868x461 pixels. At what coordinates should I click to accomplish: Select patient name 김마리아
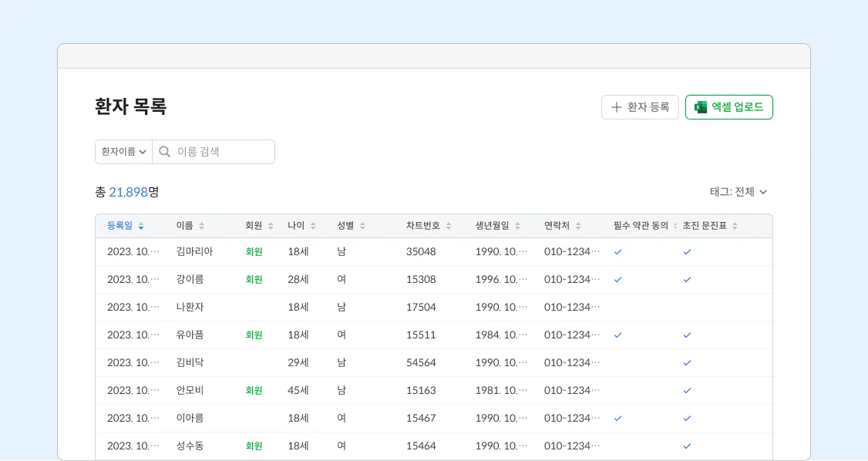[194, 252]
